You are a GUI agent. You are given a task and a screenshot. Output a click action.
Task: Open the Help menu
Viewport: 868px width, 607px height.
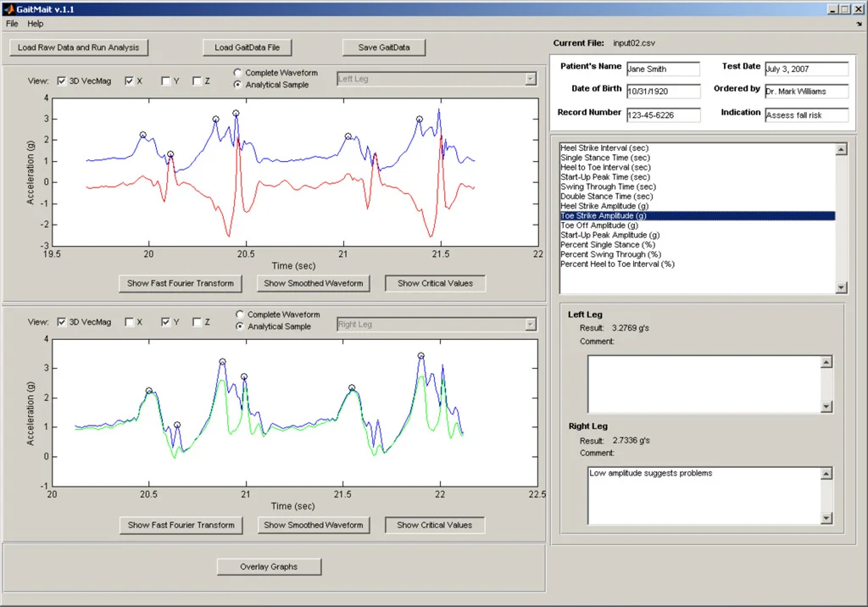click(36, 24)
